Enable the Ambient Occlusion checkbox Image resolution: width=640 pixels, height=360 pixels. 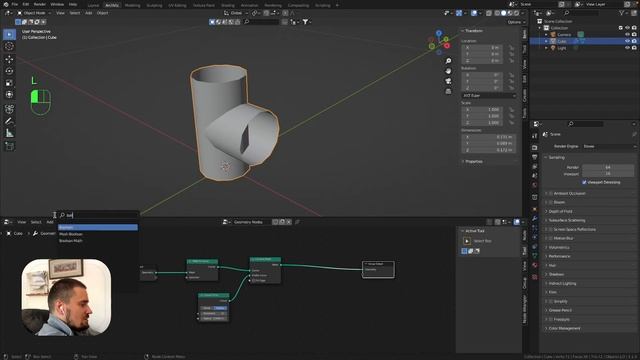tap(551, 193)
